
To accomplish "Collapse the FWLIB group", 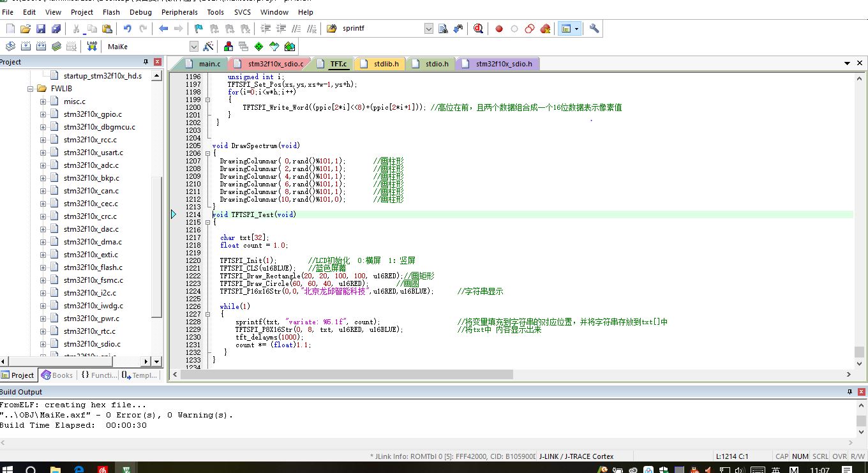I will pyautogui.click(x=31, y=89).
